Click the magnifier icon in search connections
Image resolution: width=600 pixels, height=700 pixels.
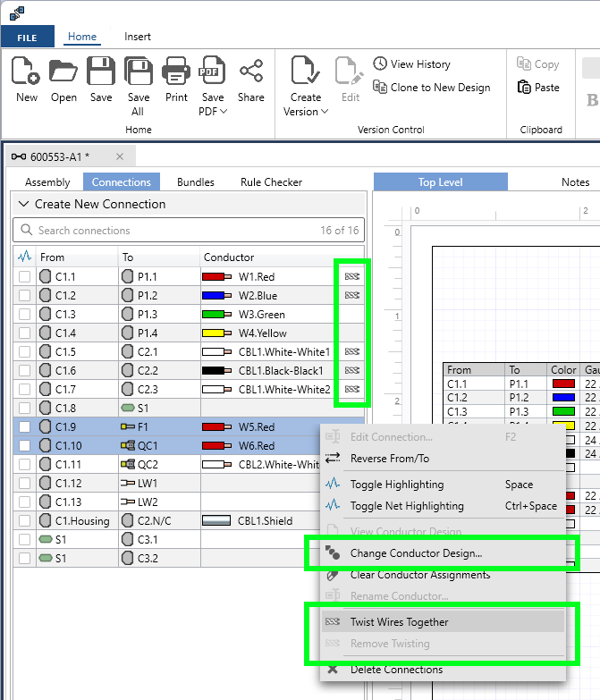point(27,230)
